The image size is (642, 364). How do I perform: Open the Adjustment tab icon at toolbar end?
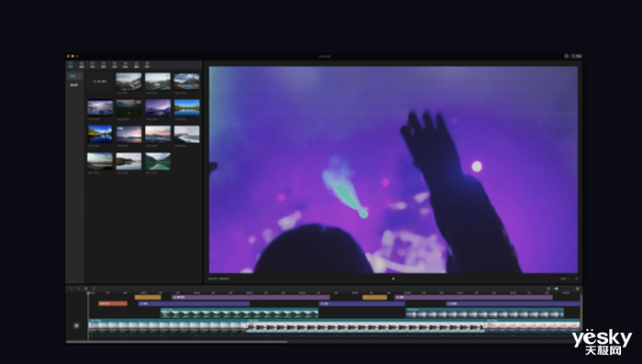click(x=148, y=65)
